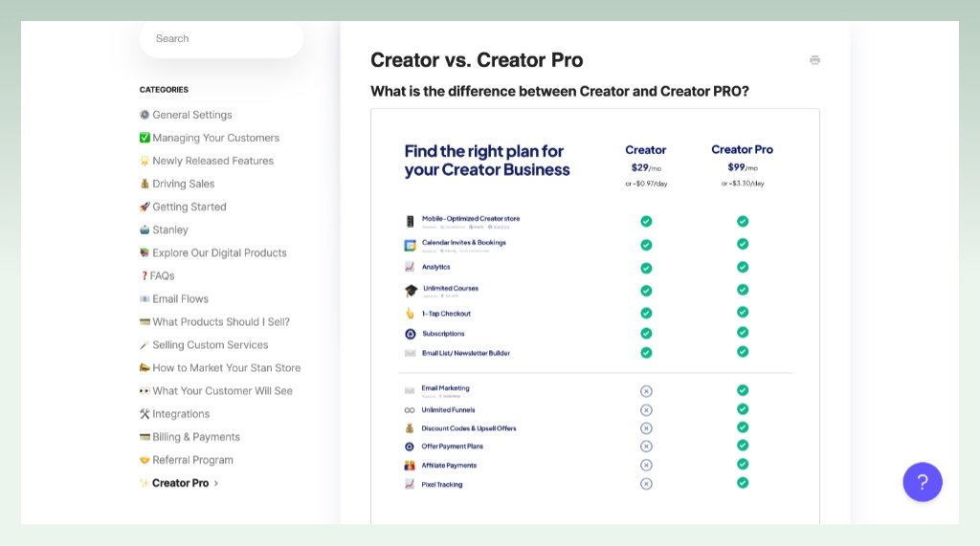The image size is (980, 546).
Task: Click the 'Offer Payment Plans' feature label
Action: [x=452, y=447]
